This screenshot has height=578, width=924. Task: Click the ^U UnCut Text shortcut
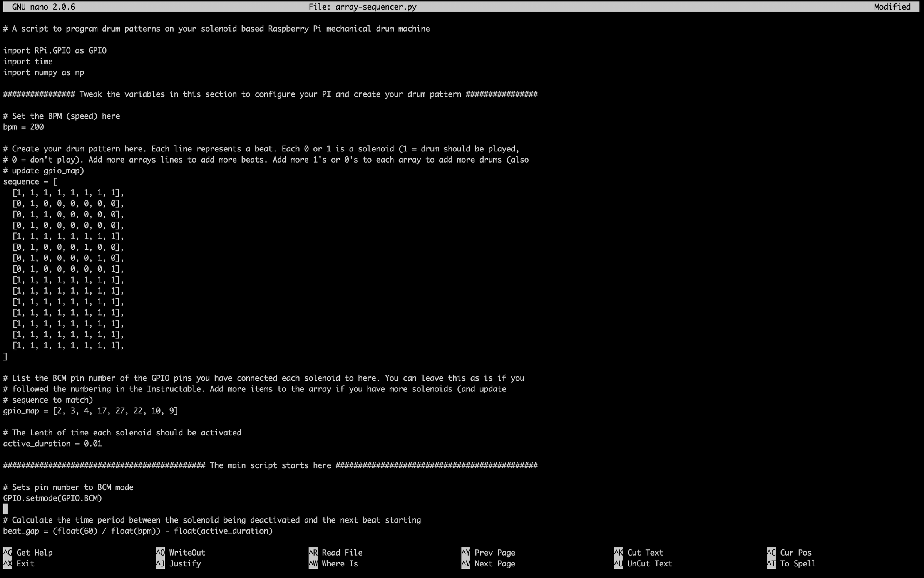643,563
